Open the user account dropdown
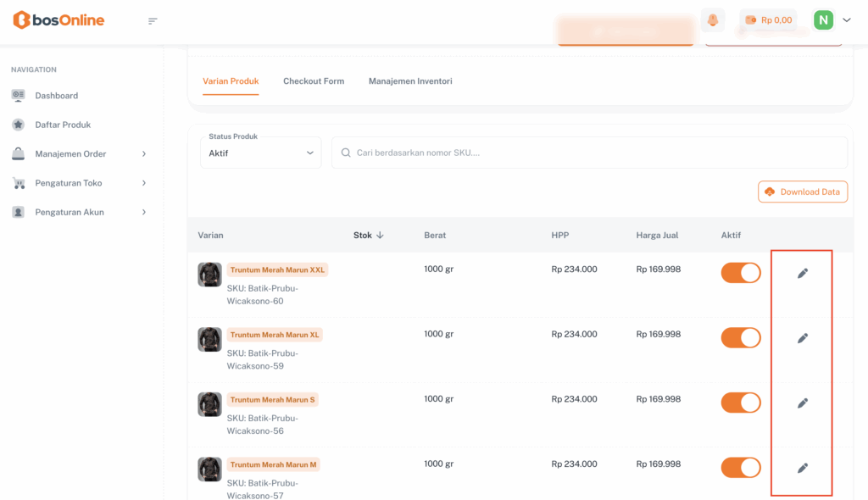The height and width of the screenshot is (500, 868). pos(832,20)
